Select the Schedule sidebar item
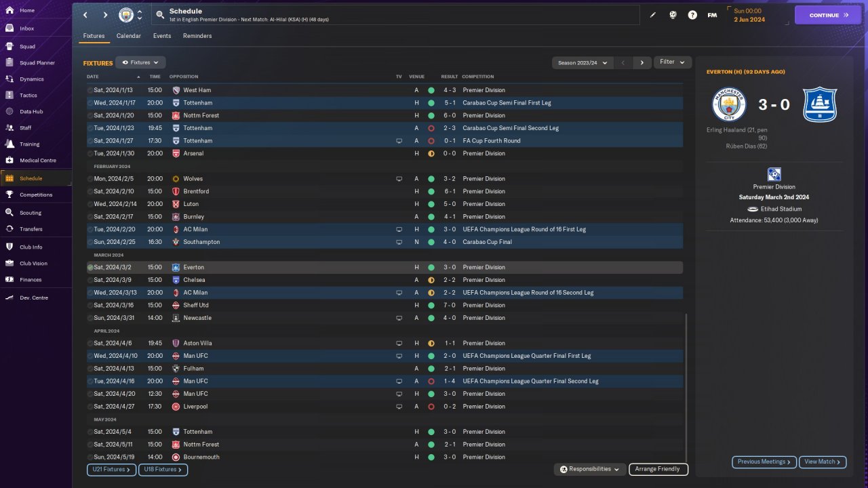The width and height of the screenshot is (868, 488). click(x=36, y=178)
